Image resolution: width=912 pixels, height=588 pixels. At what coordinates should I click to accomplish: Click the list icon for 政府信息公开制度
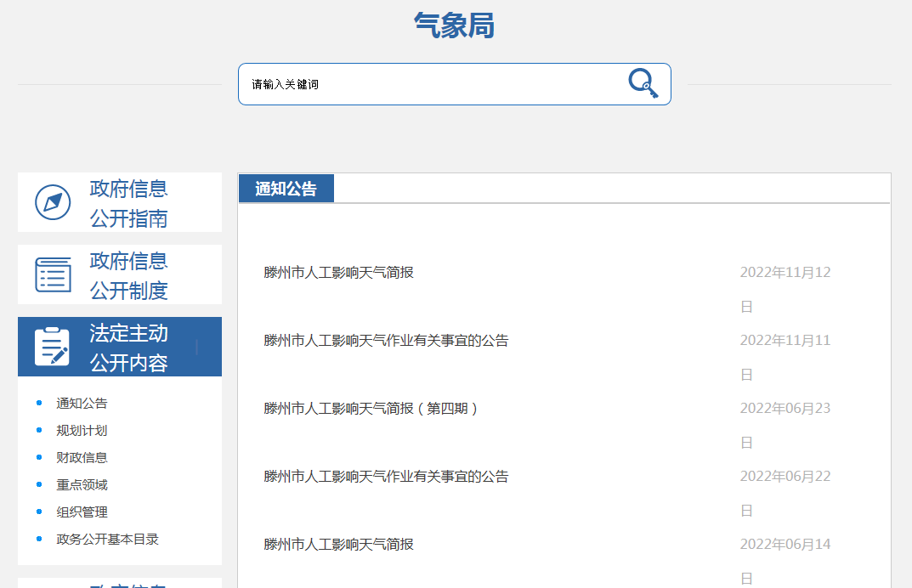(53, 274)
